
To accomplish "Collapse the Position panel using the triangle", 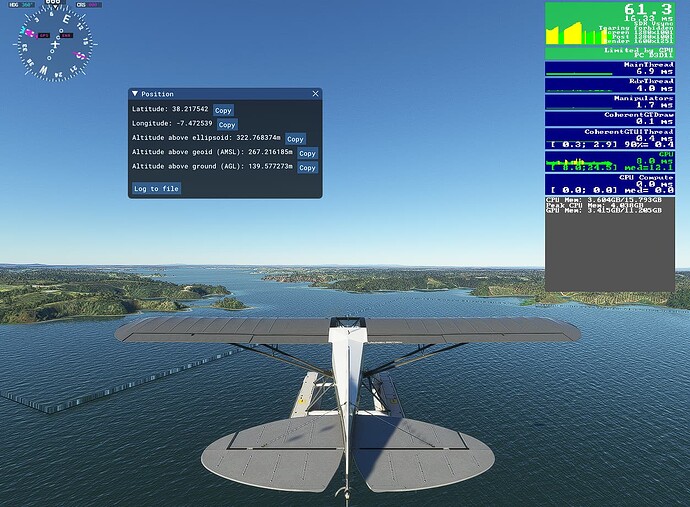I will [x=135, y=94].
